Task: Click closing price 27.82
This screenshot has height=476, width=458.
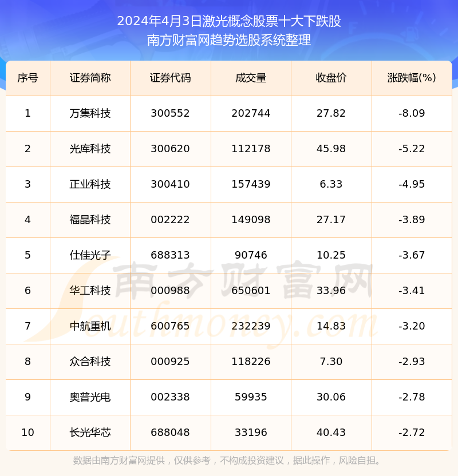Action: (331, 113)
